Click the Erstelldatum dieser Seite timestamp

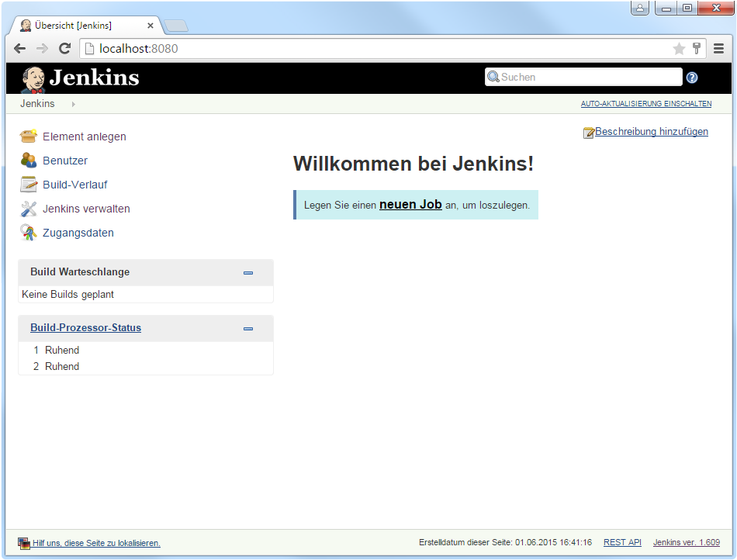click(x=505, y=542)
